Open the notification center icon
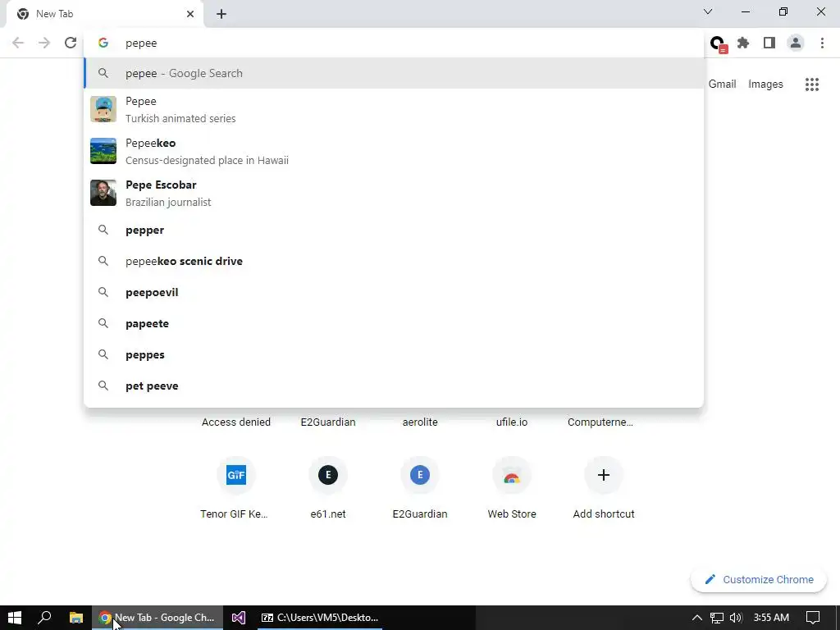The image size is (840, 630). pyautogui.click(x=813, y=618)
